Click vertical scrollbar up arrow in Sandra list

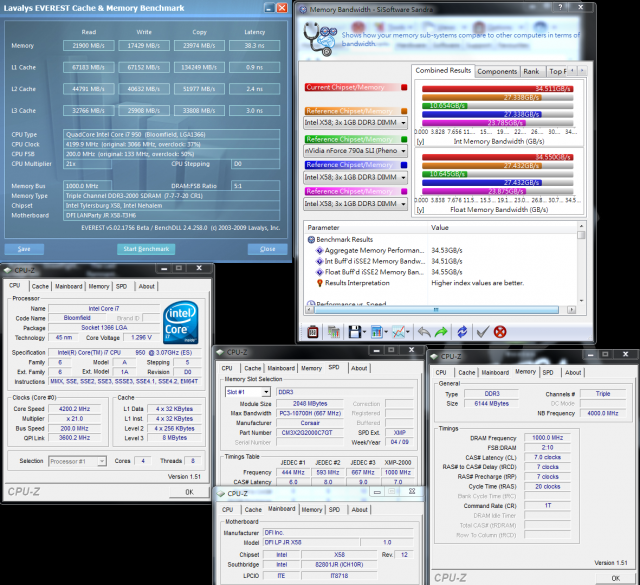tap(582, 226)
